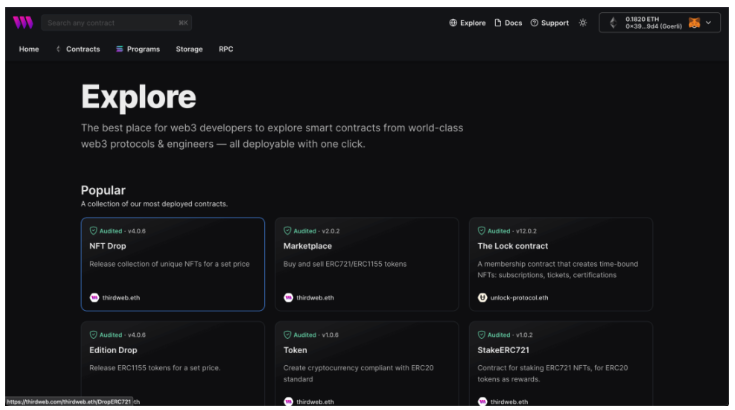
Task: Click Audited shield icon on Marketplace card
Action: [287, 231]
